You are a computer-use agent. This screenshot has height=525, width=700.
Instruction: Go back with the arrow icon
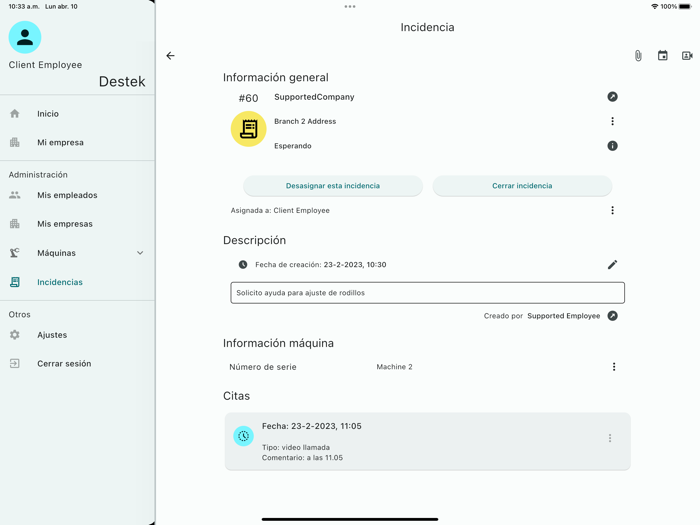click(170, 56)
